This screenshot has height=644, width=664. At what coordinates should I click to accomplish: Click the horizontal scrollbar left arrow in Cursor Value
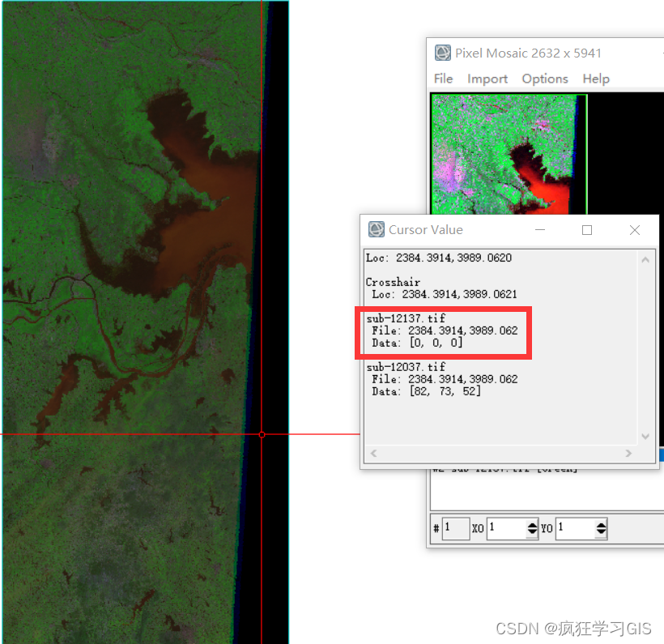tap(373, 454)
